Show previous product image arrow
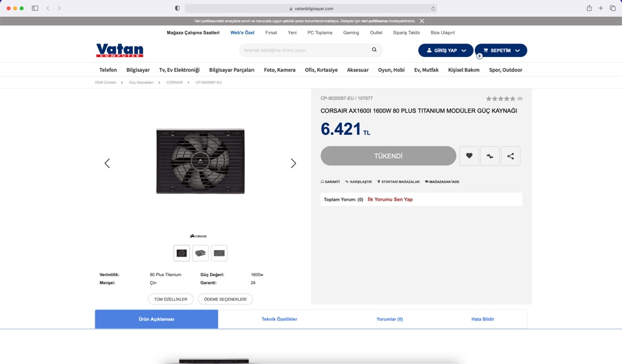Viewport: 622px width, 364px height. [x=108, y=163]
